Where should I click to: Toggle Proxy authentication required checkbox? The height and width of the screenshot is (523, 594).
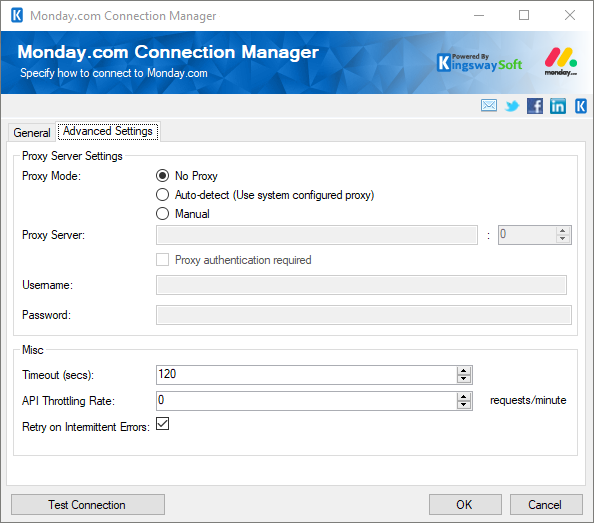click(x=163, y=260)
